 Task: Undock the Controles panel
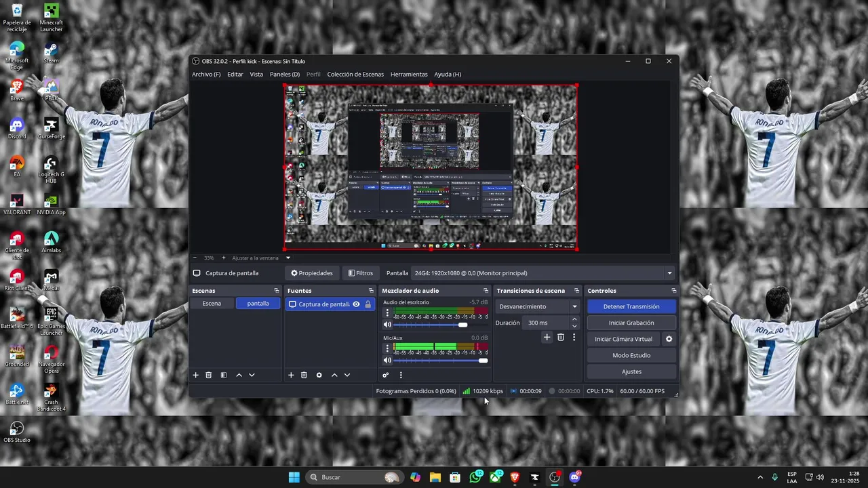[x=673, y=291]
